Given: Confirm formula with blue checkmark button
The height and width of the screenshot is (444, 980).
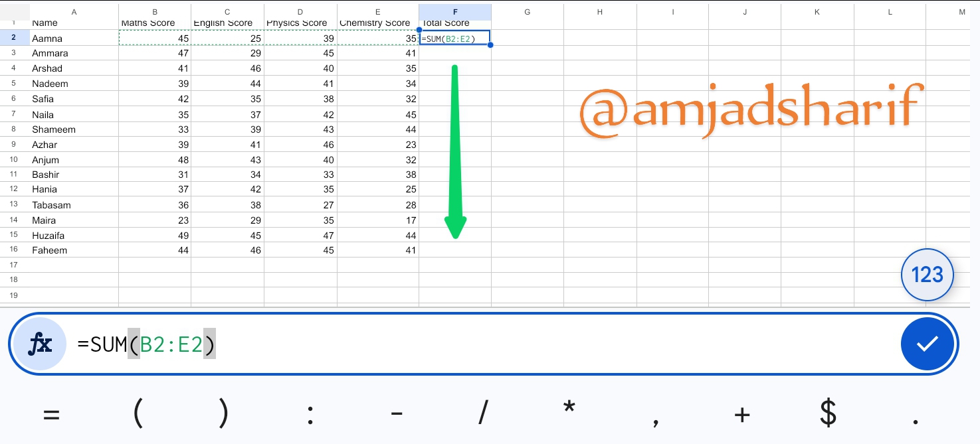Looking at the screenshot, I should point(927,344).
